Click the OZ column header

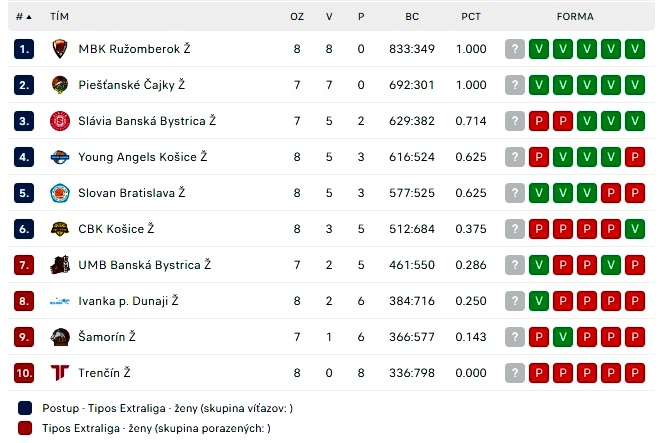pos(297,17)
